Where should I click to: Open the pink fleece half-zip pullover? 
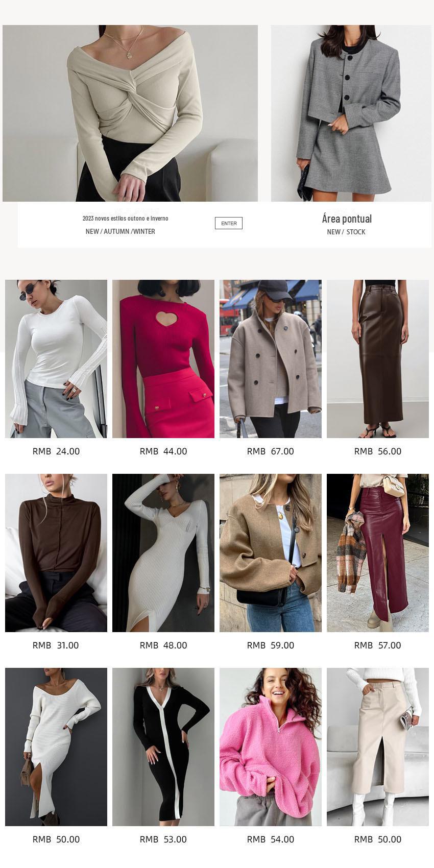271,747
